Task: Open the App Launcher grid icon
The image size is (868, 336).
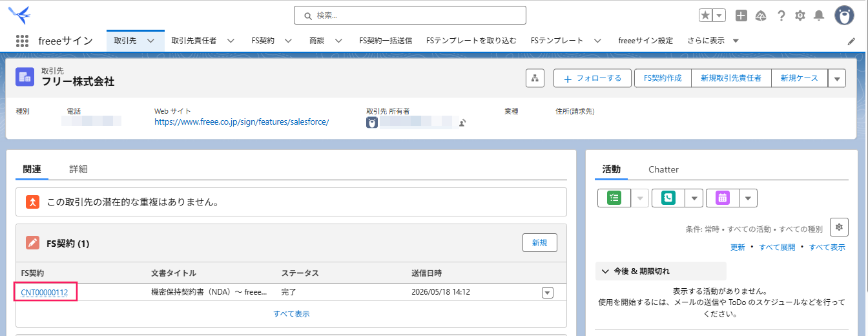Action: point(22,41)
